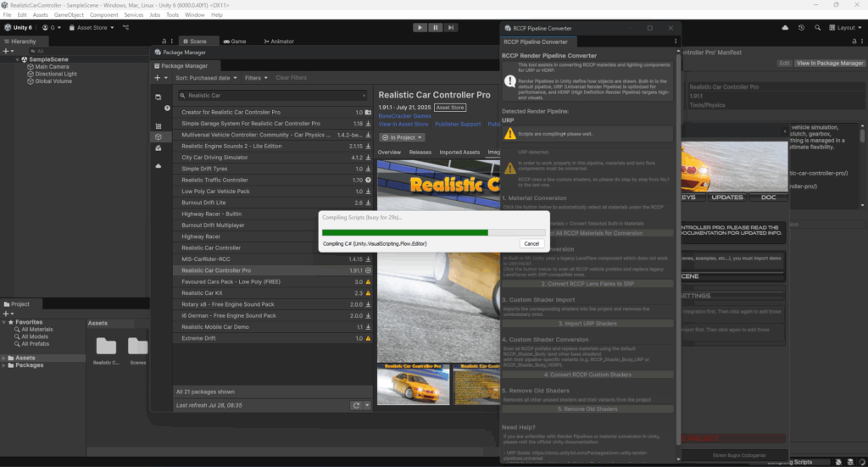Click the Package Manager refresh icon
This screenshot has height=467, width=868.
click(356, 406)
